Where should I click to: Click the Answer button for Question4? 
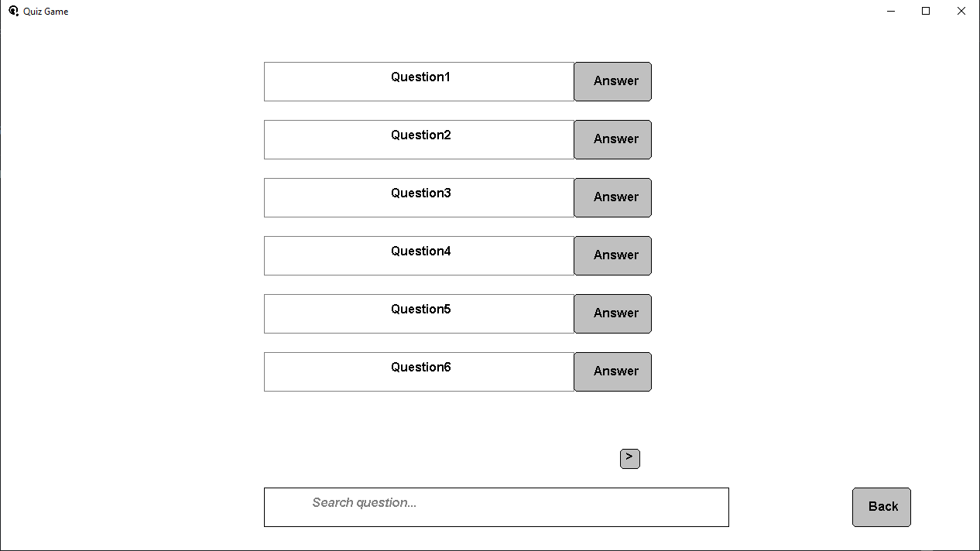(x=612, y=255)
